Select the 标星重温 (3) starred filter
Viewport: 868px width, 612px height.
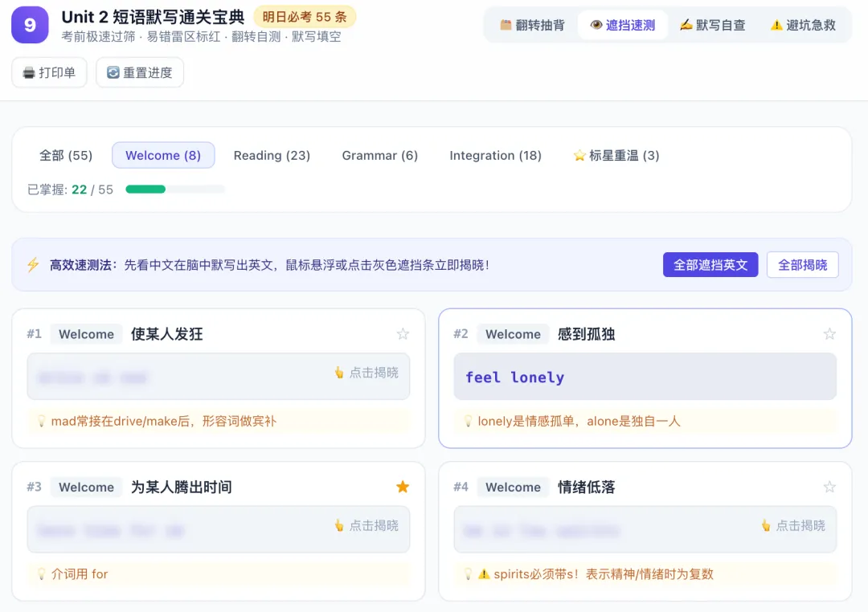tap(616, 156)
